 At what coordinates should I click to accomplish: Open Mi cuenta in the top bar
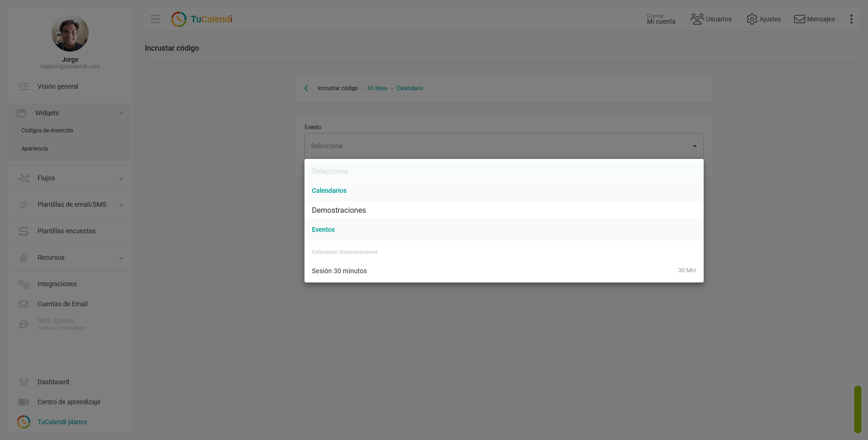[661, 19]
